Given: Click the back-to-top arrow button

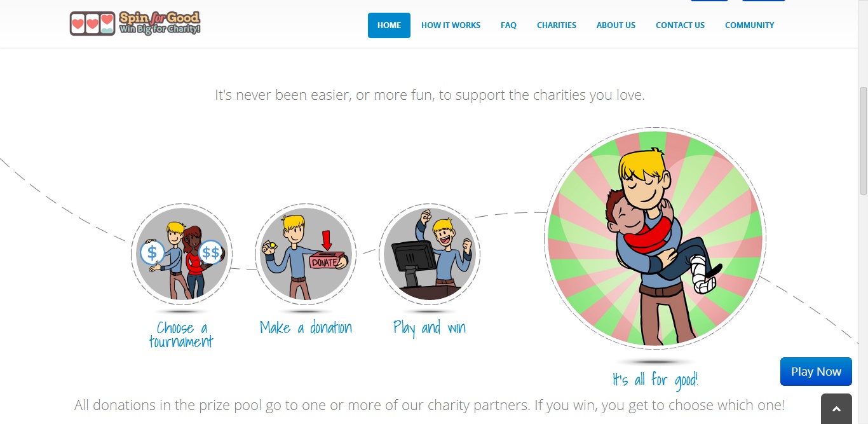Looking at the screenshot, I should click(836, 409).
